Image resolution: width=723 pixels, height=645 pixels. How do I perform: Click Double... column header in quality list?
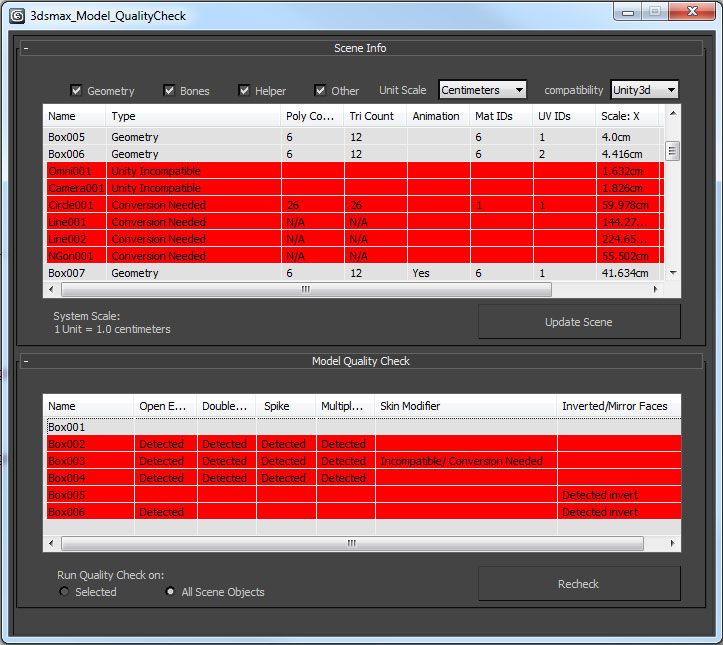[x=226, y=406]
